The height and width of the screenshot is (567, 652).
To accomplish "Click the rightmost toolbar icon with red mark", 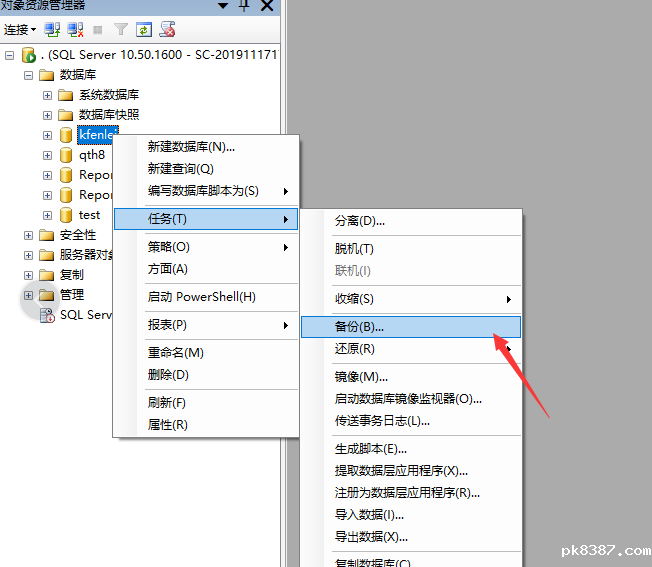I will [167, 30].
